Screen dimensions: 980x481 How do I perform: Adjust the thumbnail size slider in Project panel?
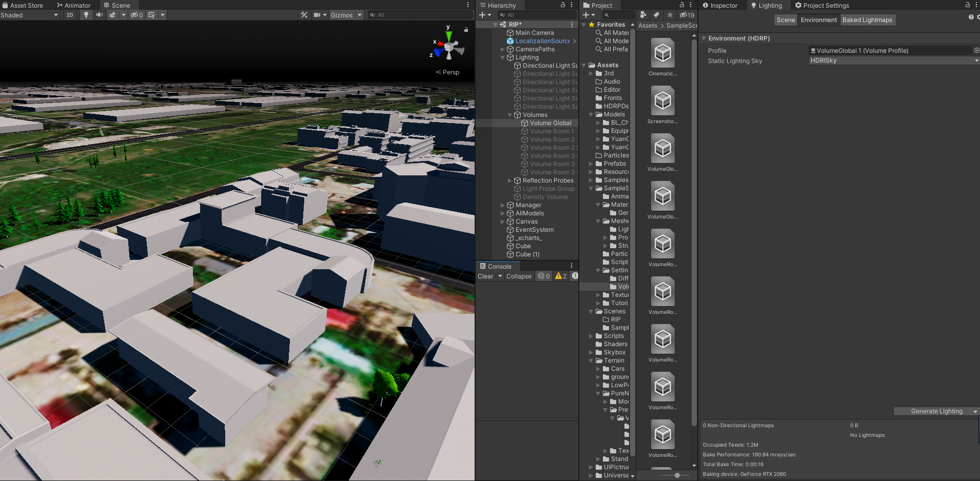pyautogui.click(x=678, y=475)
